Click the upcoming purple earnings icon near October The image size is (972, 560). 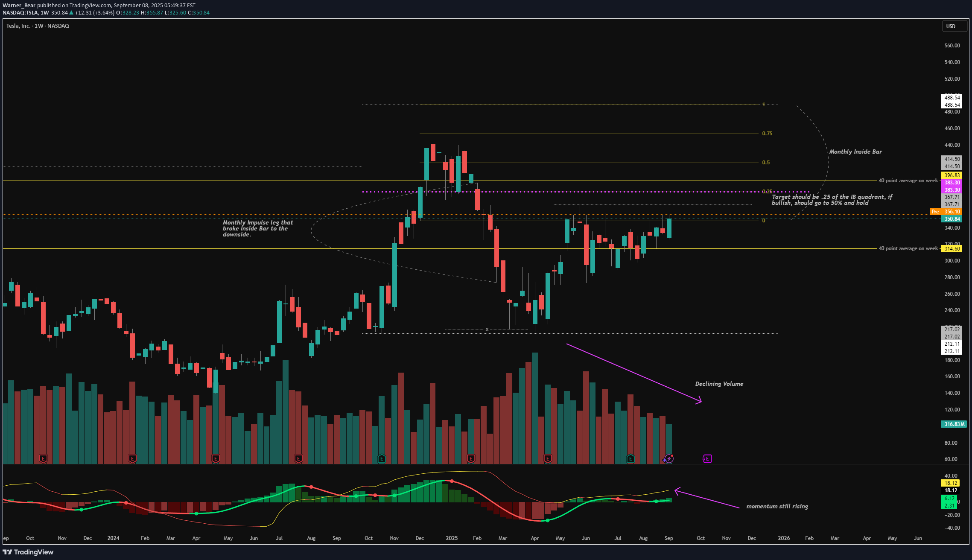click(707, 459)
